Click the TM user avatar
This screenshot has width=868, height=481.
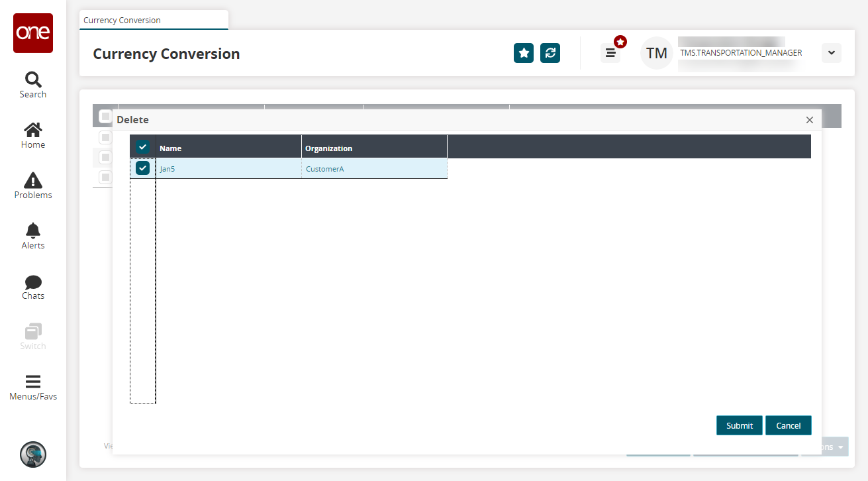[657, 53]
